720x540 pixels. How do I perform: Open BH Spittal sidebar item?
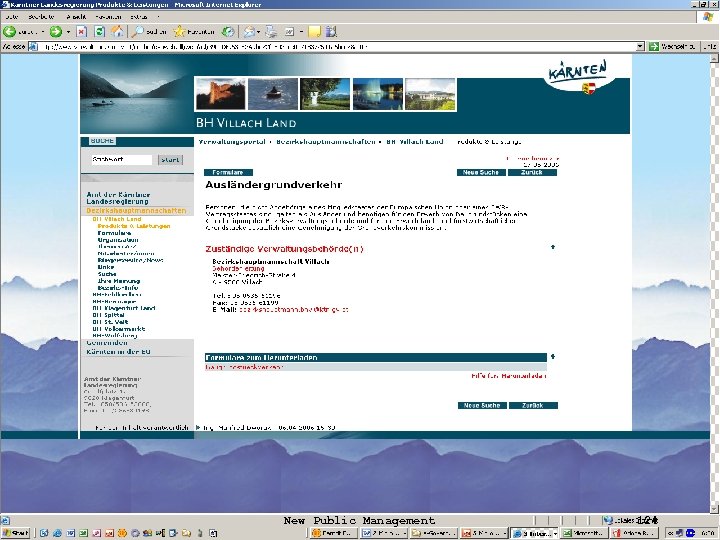click(108, 315)
